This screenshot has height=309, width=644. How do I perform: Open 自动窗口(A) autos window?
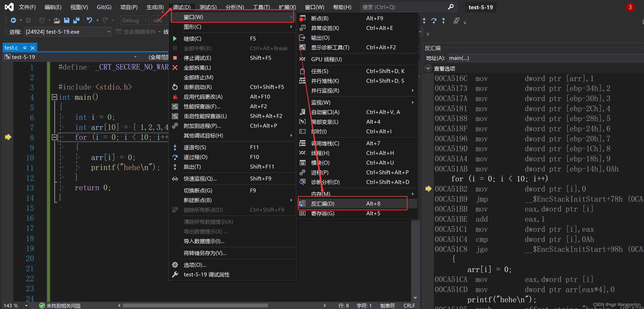click(x=357, y=112)
